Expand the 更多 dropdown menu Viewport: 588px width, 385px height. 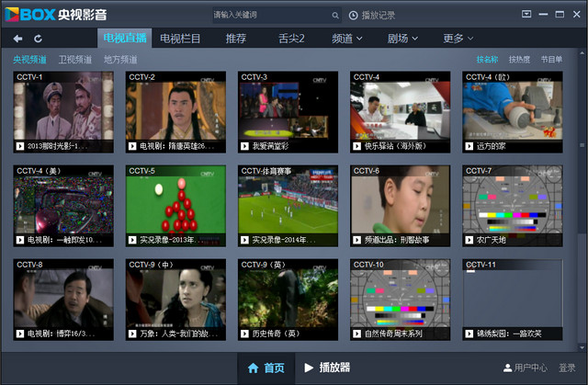coord(458,39)
